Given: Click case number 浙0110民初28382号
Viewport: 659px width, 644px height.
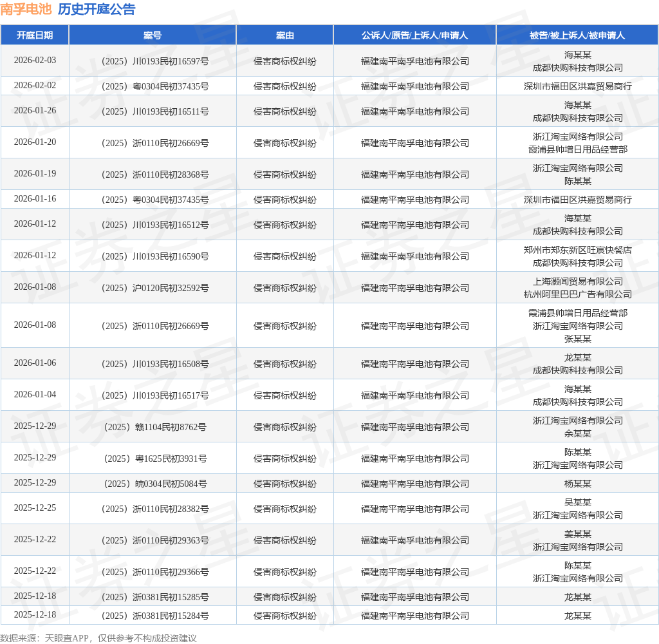Looking at the screenshot, I should 156,509.
